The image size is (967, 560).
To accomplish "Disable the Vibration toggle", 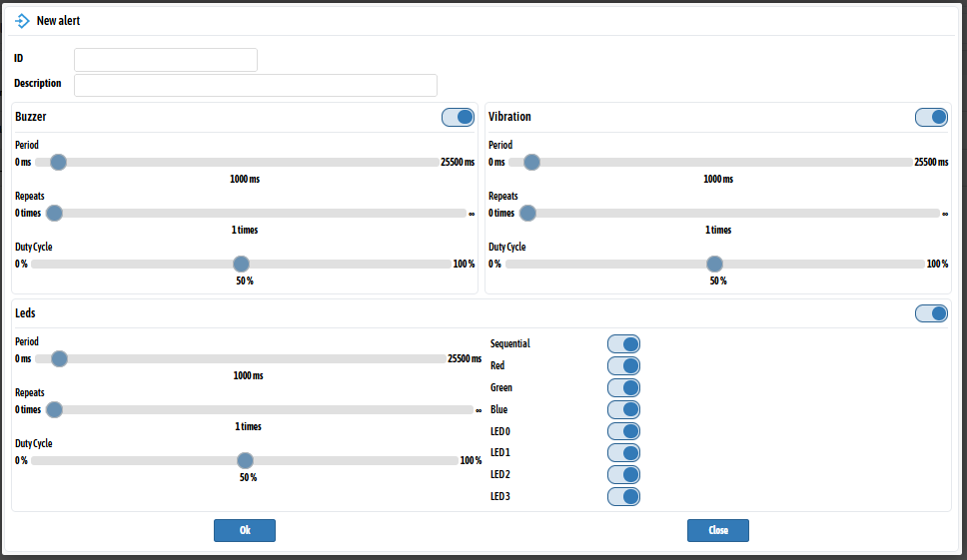I will (931, 117).
